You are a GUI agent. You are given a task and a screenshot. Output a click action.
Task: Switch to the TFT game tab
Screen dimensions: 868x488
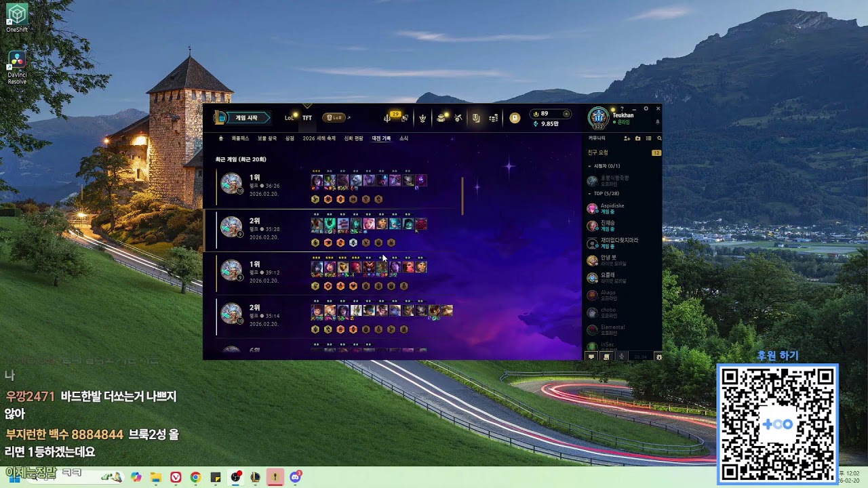pos(307,118)
